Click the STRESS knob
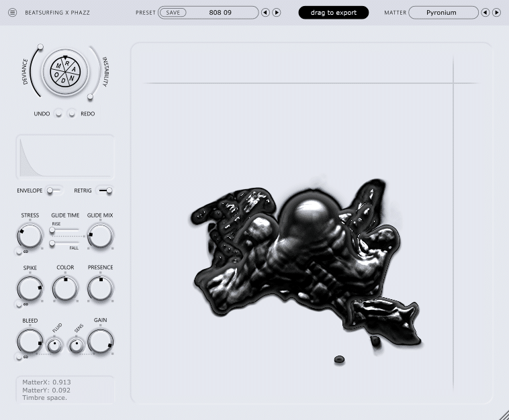The height and width of the screenshot is (420, 509). pos(30,235)
